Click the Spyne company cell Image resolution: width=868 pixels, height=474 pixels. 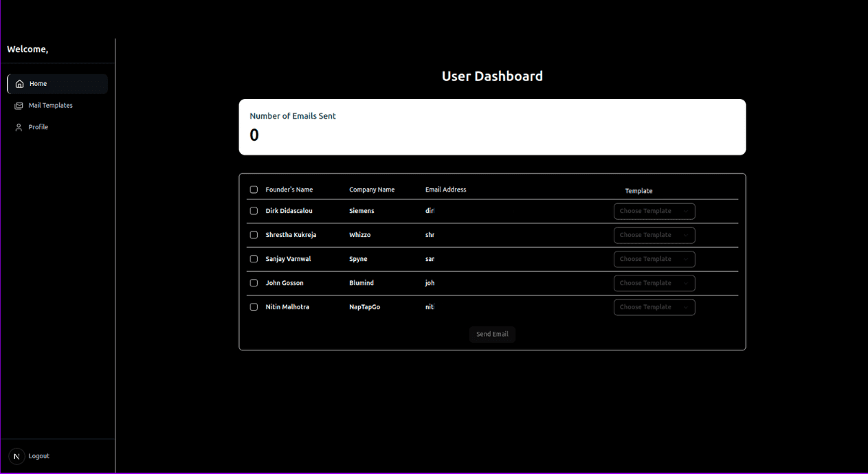tap(358, 259)
